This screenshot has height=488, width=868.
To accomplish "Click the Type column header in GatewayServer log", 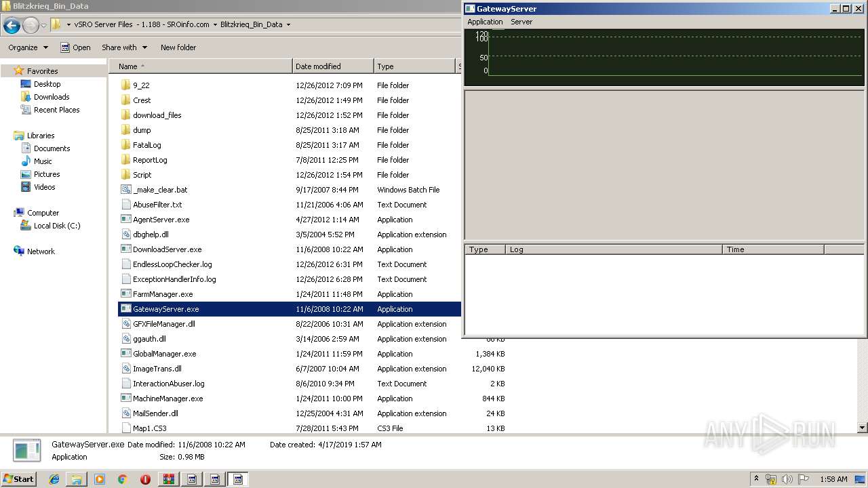I will (x=486, y=249).
